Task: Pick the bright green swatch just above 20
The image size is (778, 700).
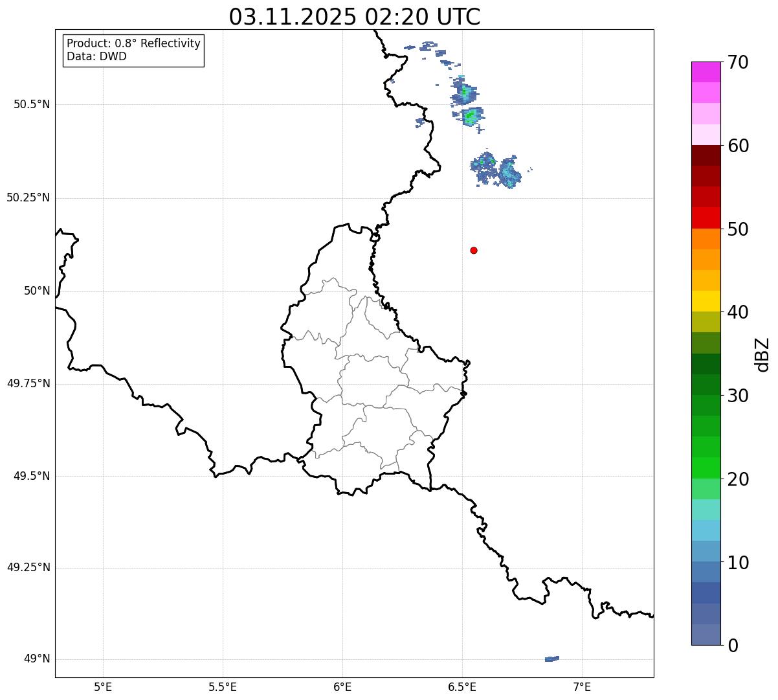Action: 706,468
